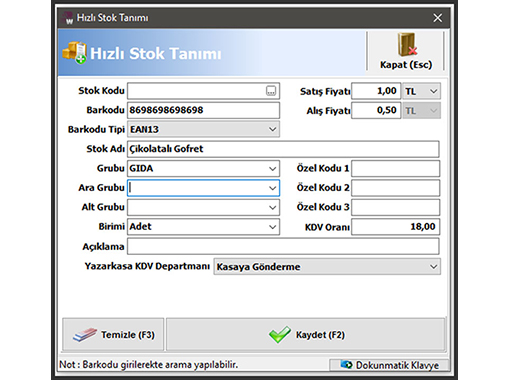Save with Kaydet (F2) button
This screenshot has width=510, height=380.
[x=306, y=334]
